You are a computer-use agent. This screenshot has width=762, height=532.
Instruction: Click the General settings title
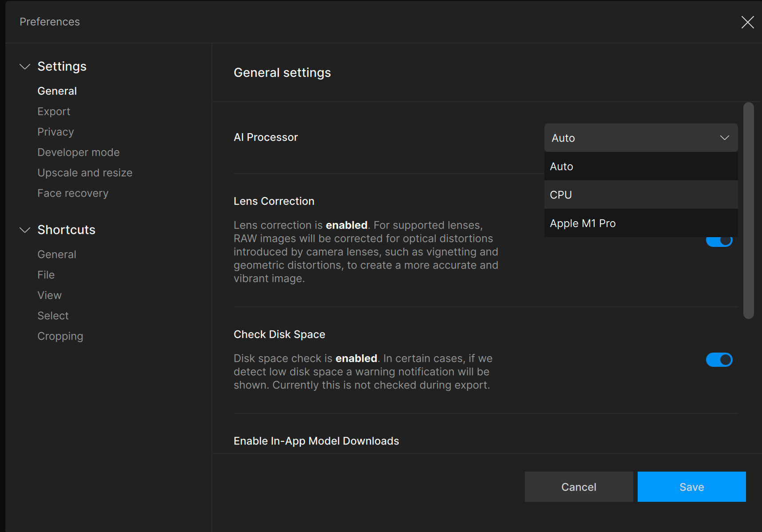(282, 73)
